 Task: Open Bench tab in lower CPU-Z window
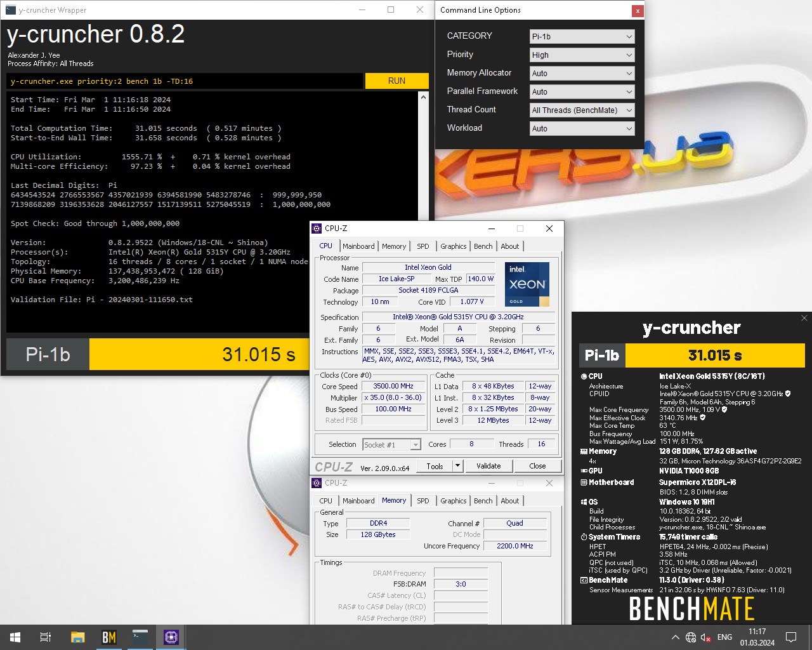click(483, 501)
